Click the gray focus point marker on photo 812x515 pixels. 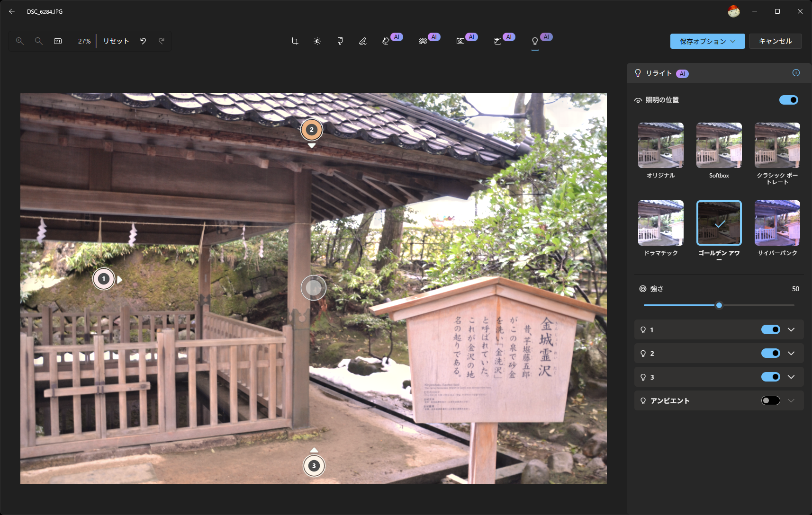pos(314,287)
